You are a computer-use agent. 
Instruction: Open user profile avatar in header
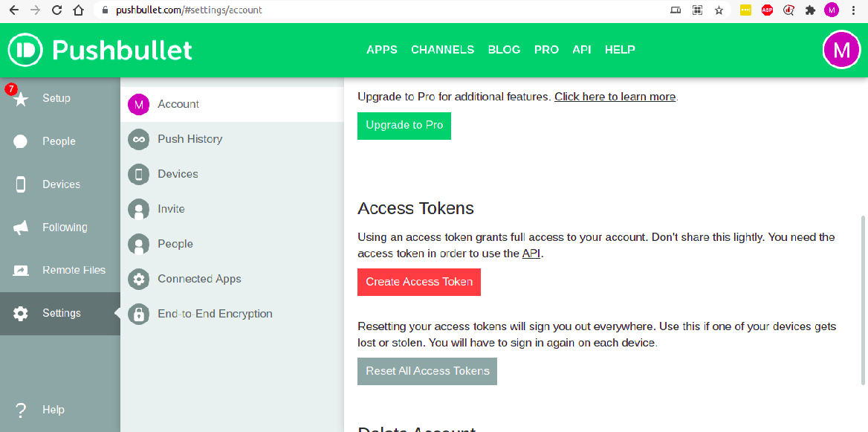pyautogui.click(x=841, y=50)
